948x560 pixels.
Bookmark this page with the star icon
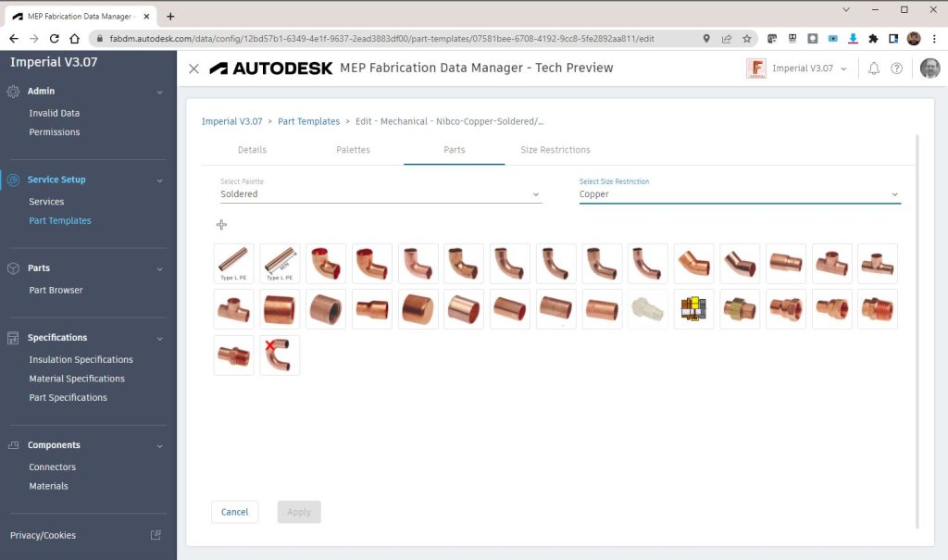pos(747,39)
